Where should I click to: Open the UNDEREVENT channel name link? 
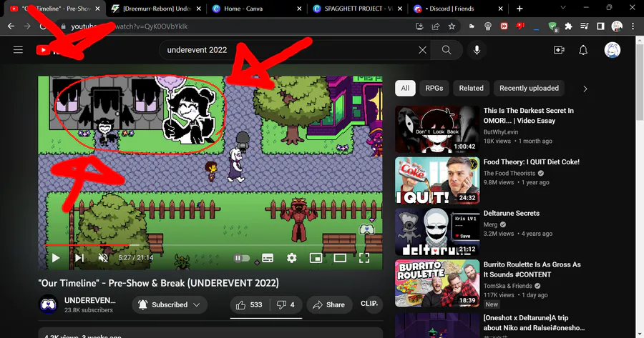tap(90, 301)
